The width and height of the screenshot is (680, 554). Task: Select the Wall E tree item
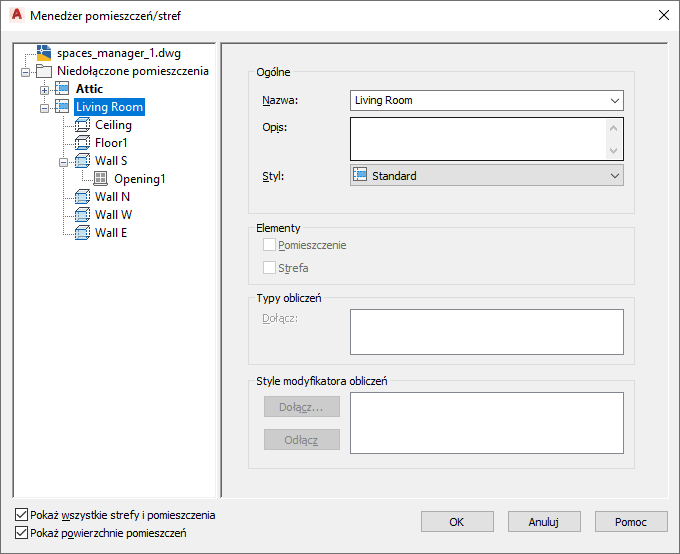(111, 233)
